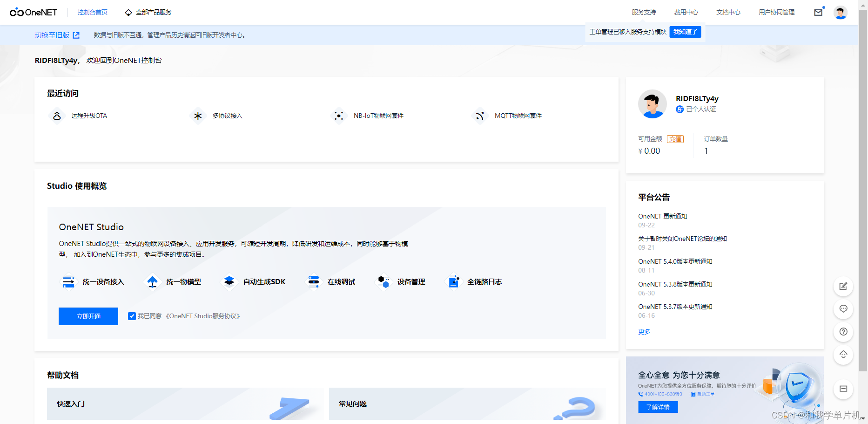Click the ¥ 0.00 available balance
868x424 pixels.
(649, 151)
